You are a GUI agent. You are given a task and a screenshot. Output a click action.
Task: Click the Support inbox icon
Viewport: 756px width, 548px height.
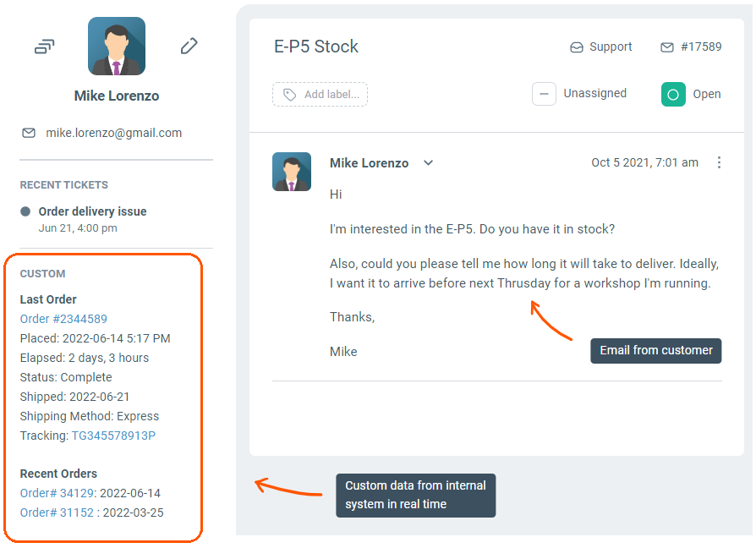(x=577, y=47)
